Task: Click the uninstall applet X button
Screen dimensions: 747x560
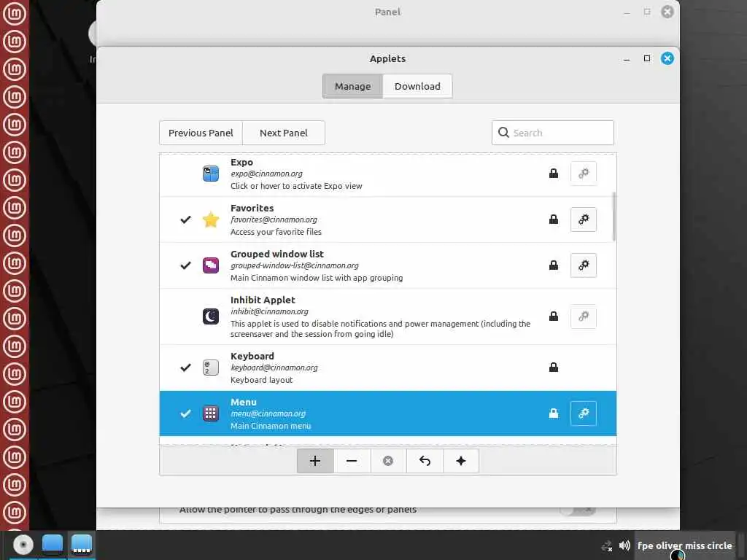Action: pyautogui.click(x=388, y=461)
